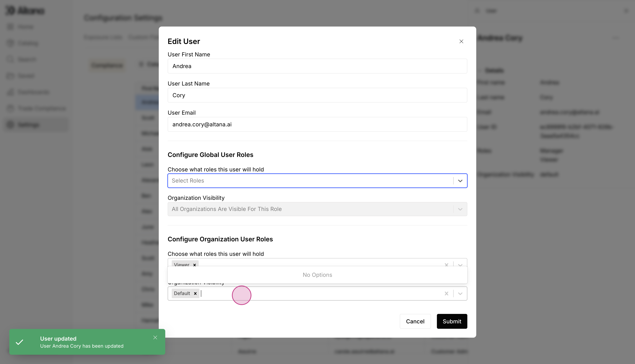
Task: Edit the User Last Name field
Action: (x=317, y=95)
